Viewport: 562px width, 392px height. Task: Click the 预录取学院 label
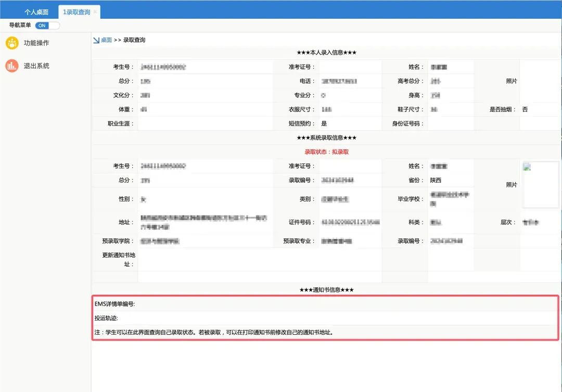(118, 241)
